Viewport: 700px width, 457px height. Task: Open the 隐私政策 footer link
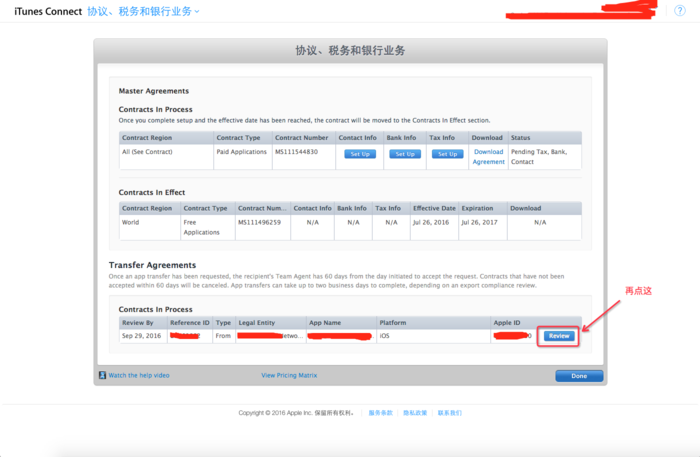tap(414, 412)
